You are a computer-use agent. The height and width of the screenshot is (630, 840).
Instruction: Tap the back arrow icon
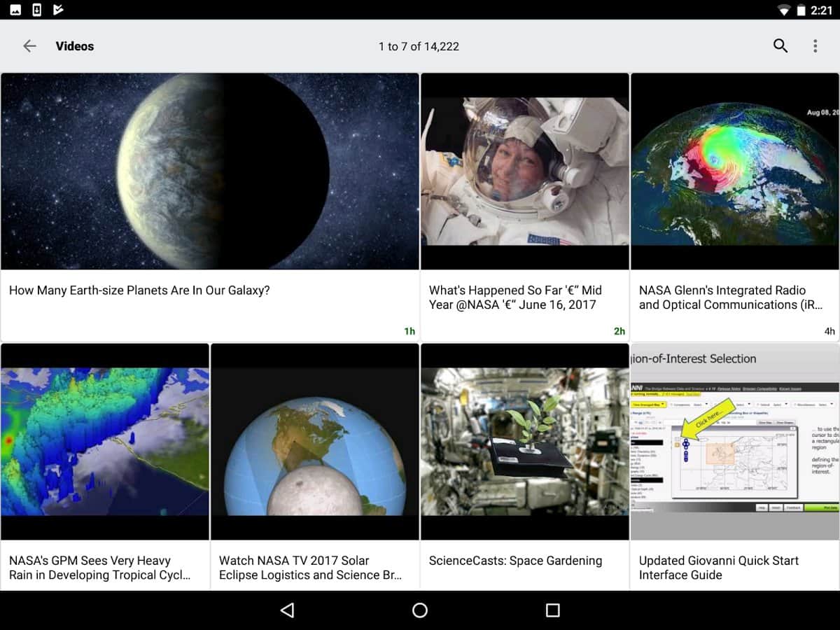(29, 46)
